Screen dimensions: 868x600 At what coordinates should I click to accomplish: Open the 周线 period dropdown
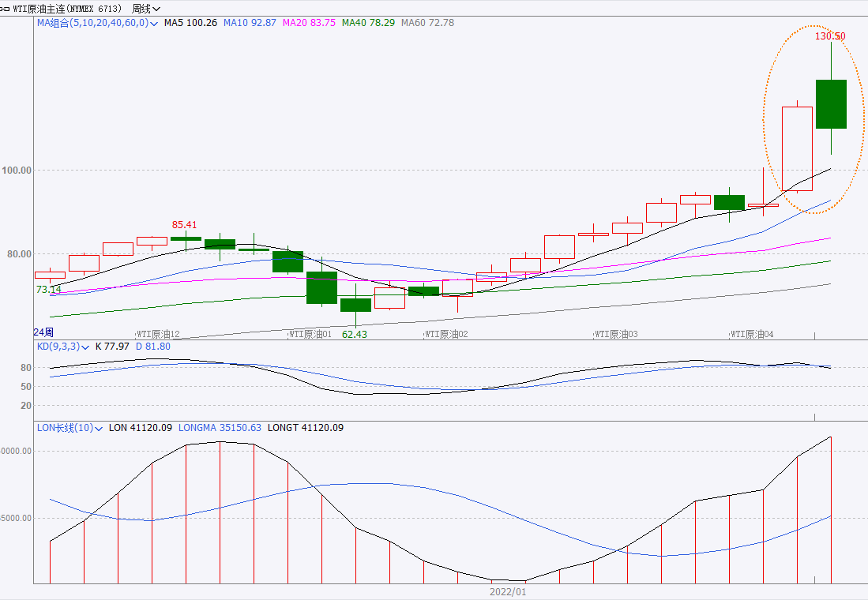(x=145, y=9)
